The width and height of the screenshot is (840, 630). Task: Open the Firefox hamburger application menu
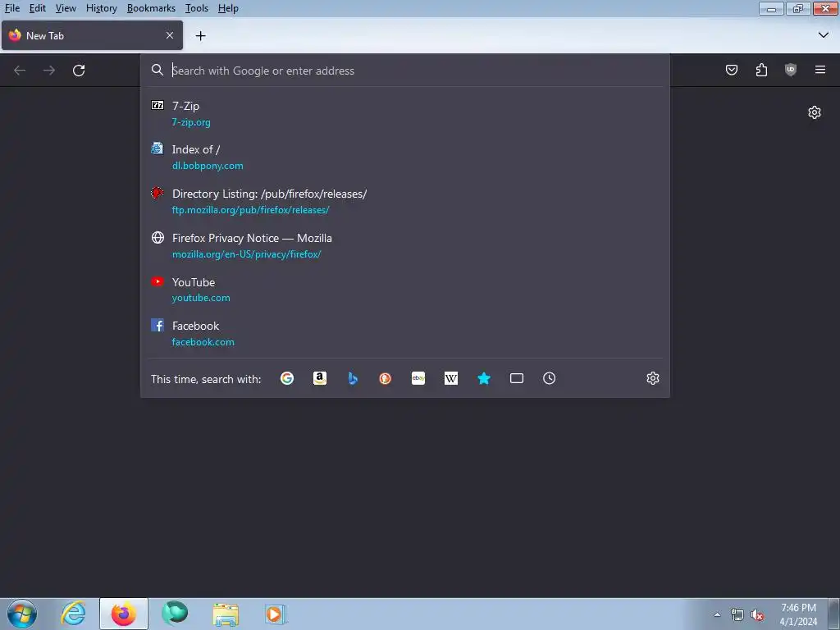pos(819,70)
